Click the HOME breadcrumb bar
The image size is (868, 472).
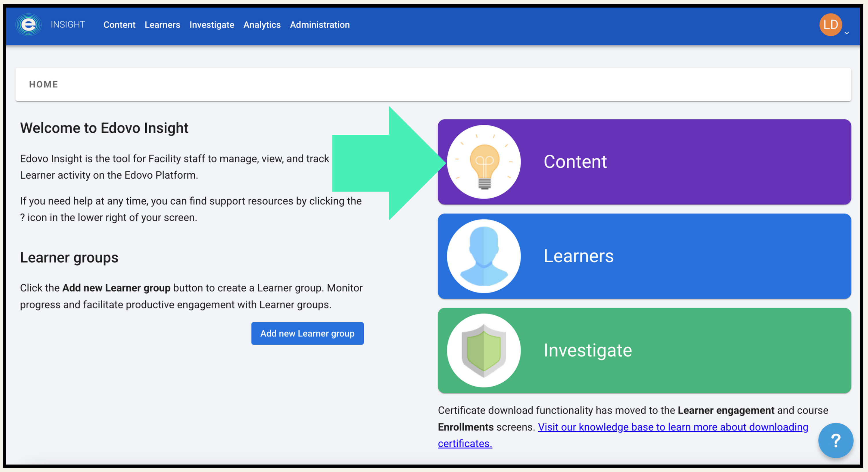[44, 84]
